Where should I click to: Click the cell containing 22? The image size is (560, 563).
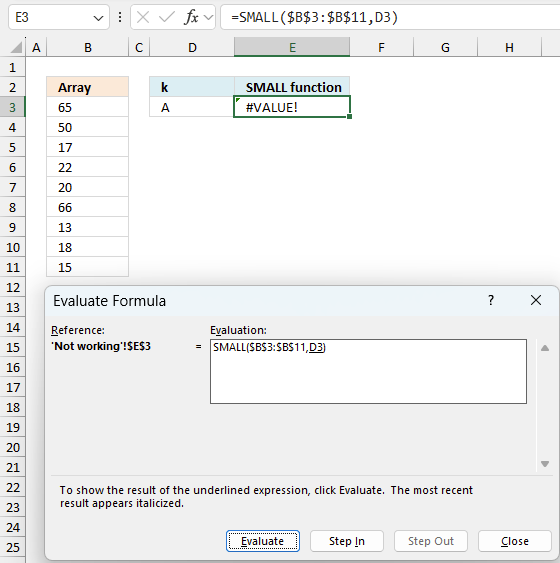(88, 167)
